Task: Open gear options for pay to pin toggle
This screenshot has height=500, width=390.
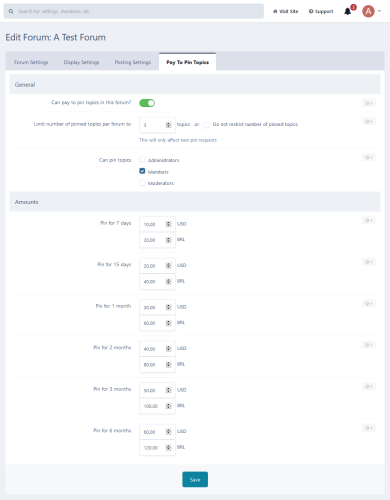Action: point(369,103)
